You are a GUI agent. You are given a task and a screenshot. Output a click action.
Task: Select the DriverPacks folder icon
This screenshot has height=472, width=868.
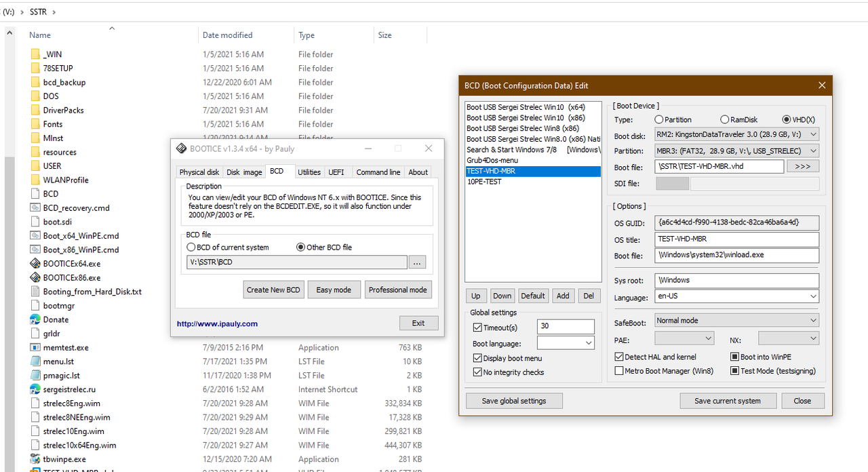35,110
